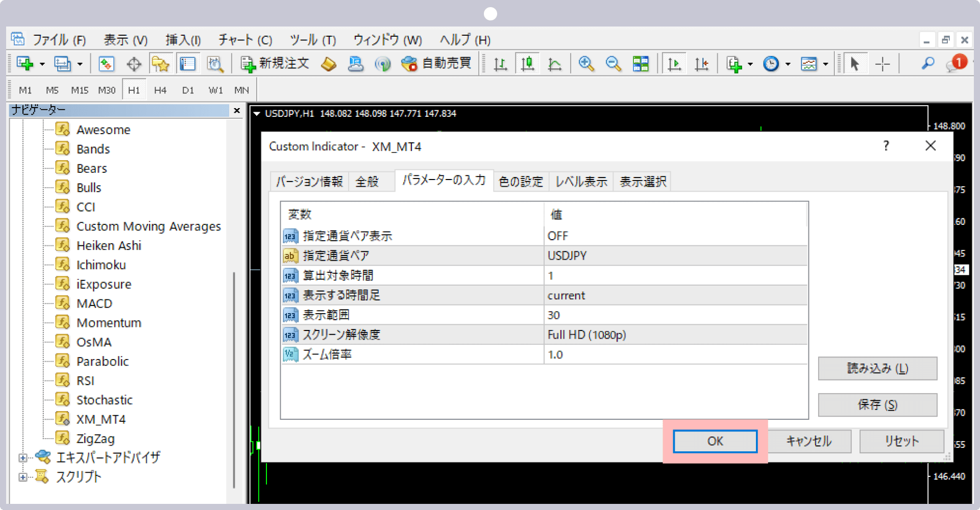Image resolution: width=980 pixels, height=510 pixels.
Task: Click the zoom in magnifier icon
Action: pyautogui.click(x=586, y=64)
